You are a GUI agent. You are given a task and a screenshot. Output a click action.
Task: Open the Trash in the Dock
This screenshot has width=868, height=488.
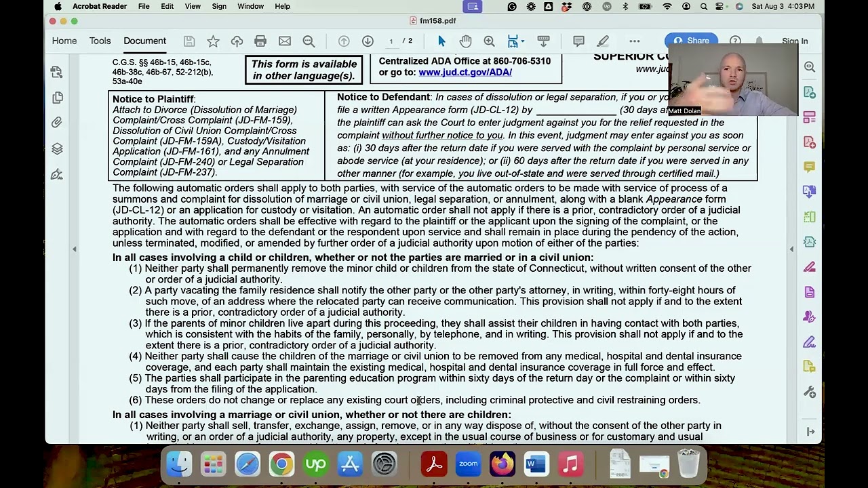688,464
